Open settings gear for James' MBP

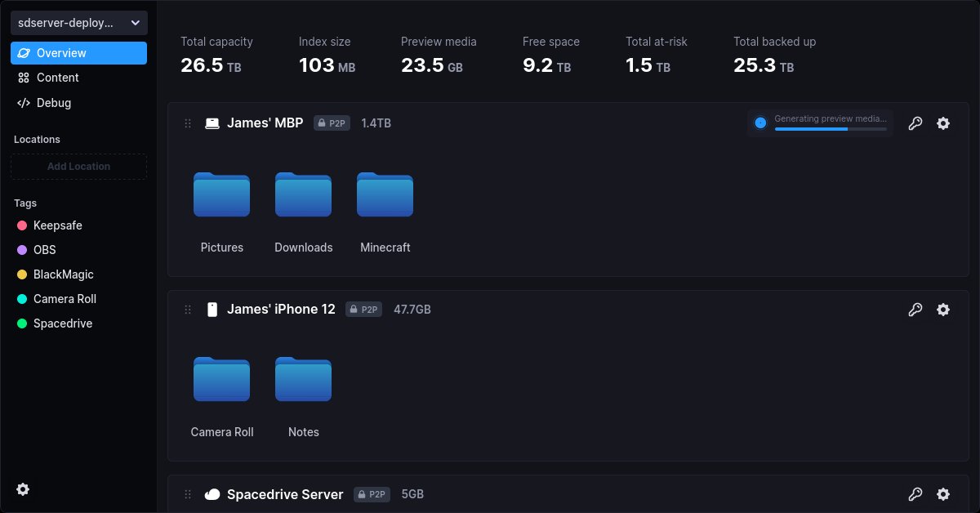943,123
